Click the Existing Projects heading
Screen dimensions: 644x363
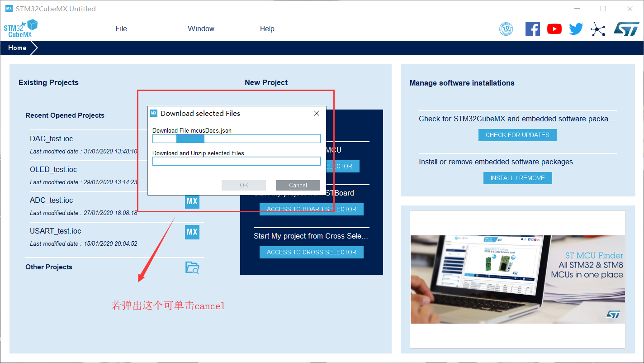pos(48,82)
